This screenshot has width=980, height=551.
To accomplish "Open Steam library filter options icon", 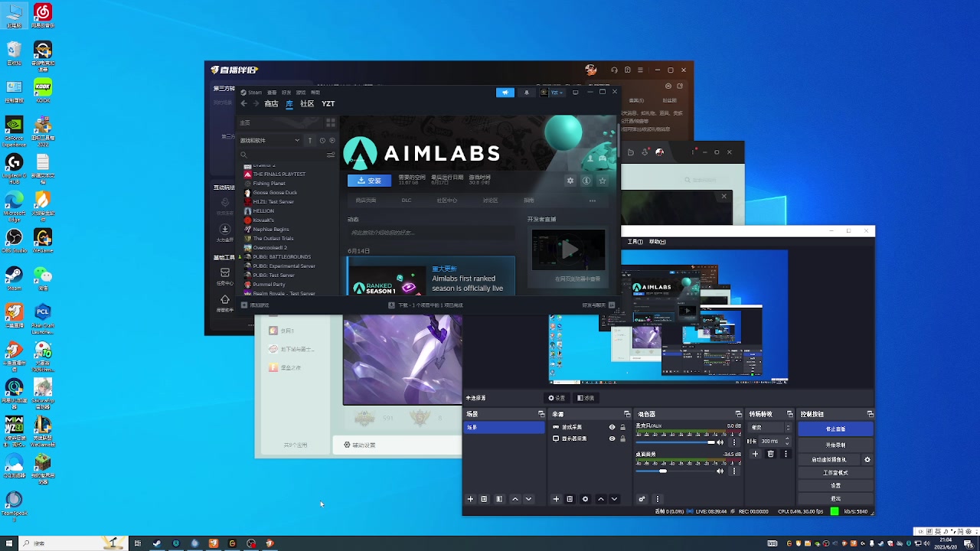I will click(331, 155).
